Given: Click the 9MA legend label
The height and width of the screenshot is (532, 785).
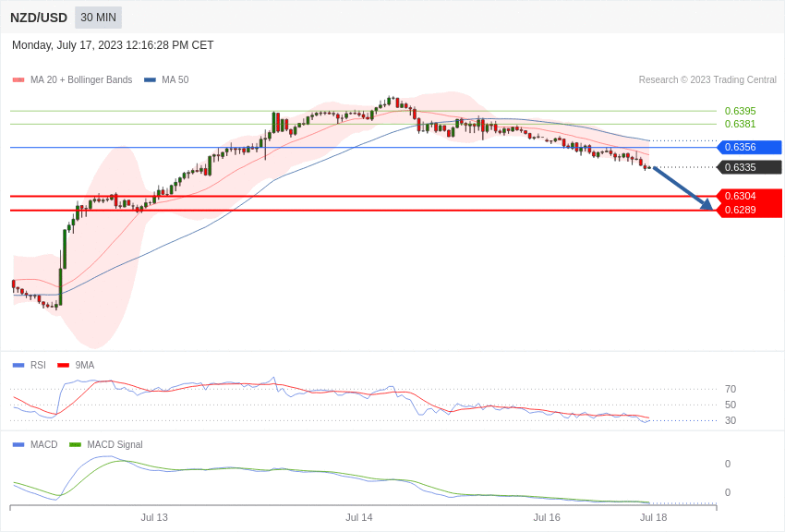Looking at the screenshot, I should tap(85, 366).
